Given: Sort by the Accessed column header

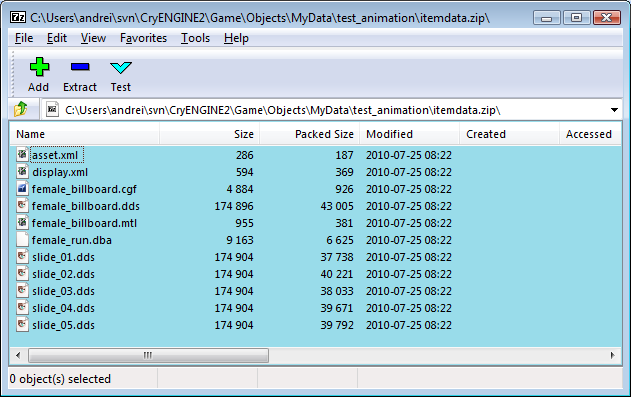Looking at the screenshot, I should 590,134.
